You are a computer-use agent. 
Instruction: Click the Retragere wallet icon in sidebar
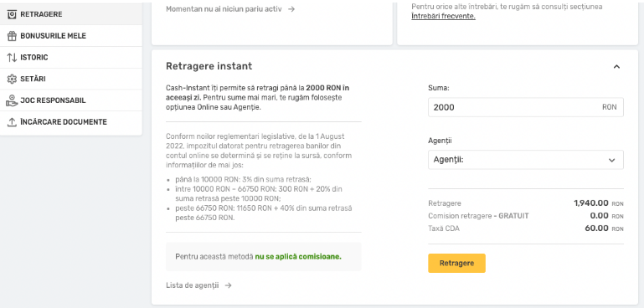(12, 14)
